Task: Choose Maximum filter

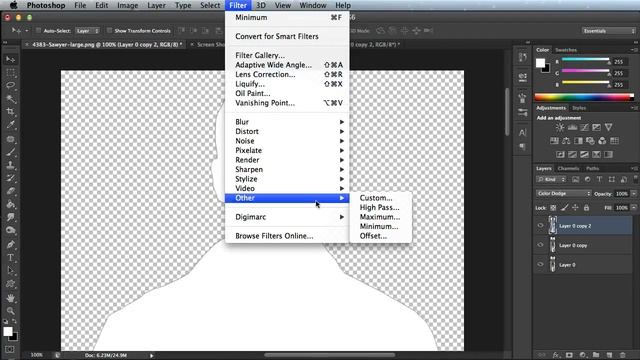Action: [381, 217]
